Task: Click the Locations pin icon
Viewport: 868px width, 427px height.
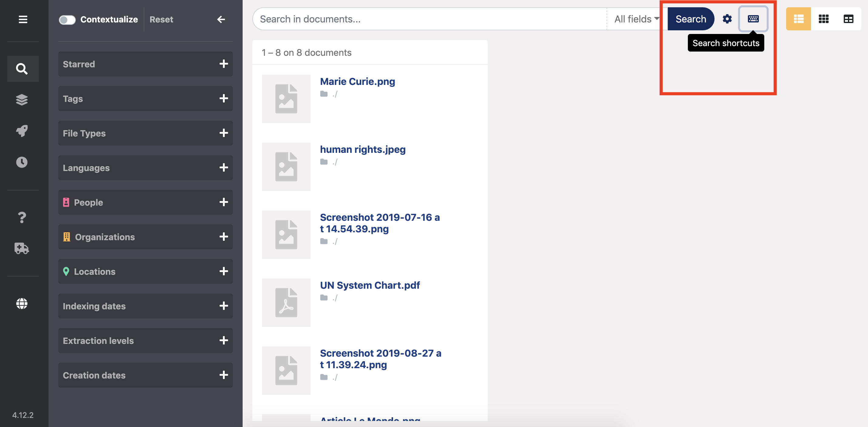Action: 66,272
